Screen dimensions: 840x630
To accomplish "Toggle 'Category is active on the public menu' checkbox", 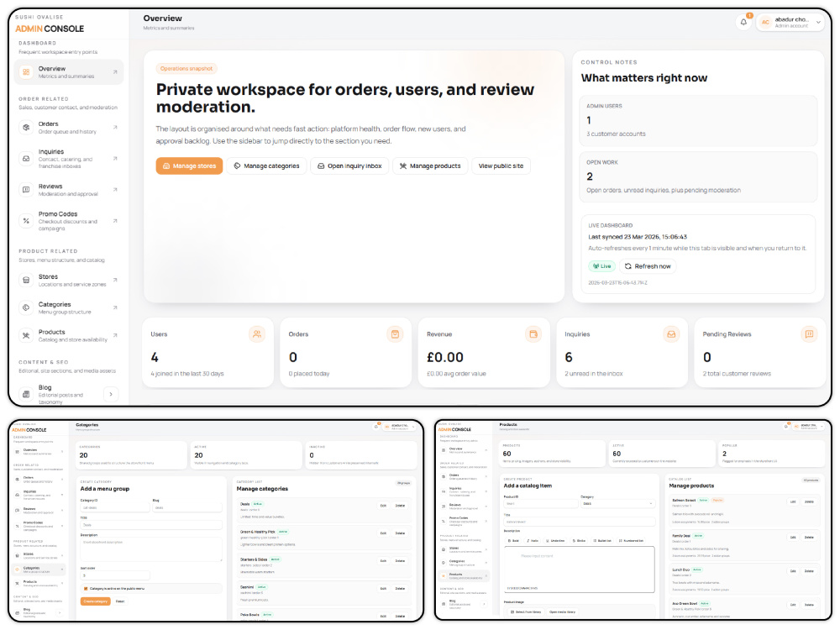I will [x=86, y=589].
